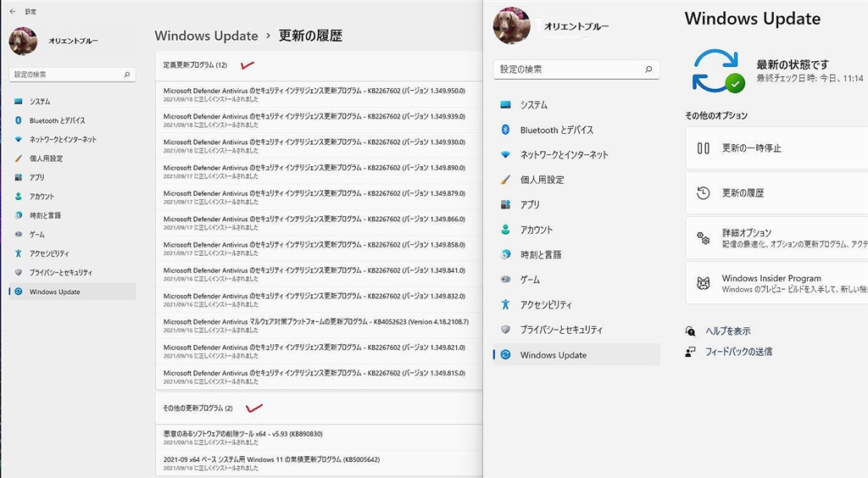The width and height of the screenshot is (868, 478).
Task: Select the update entry with version 1.349.950.0
Action: click(x=319, y=95)
